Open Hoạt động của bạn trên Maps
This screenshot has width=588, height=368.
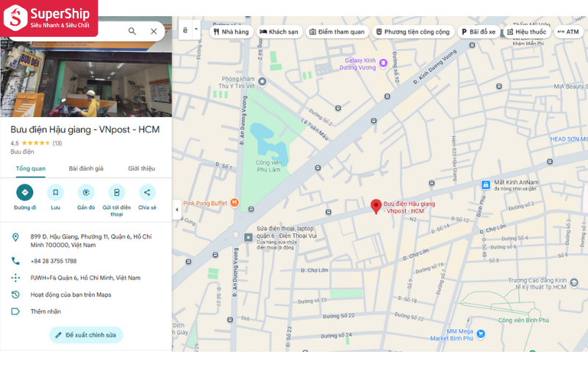coord(71,295)
